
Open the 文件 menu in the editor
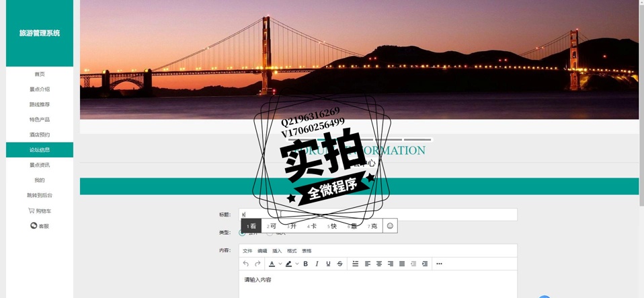pyautogui.click(x=247, y=251)
